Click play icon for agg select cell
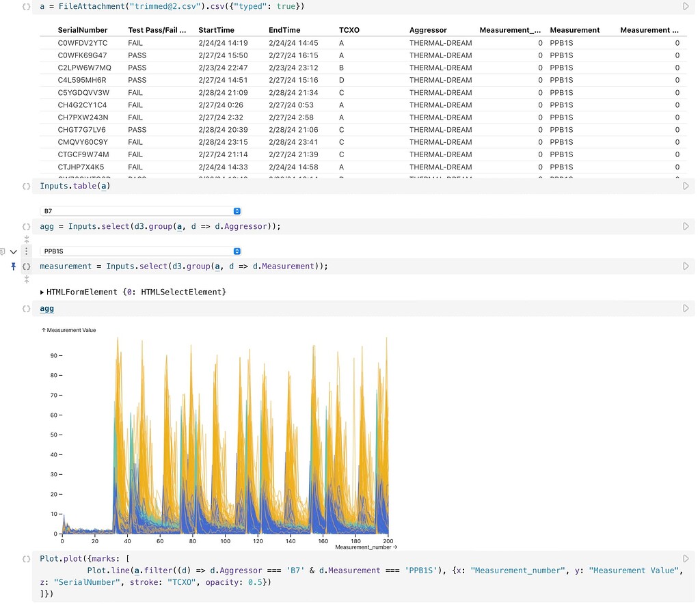Viewport: 700px width, 604px height. coord(686,226)
